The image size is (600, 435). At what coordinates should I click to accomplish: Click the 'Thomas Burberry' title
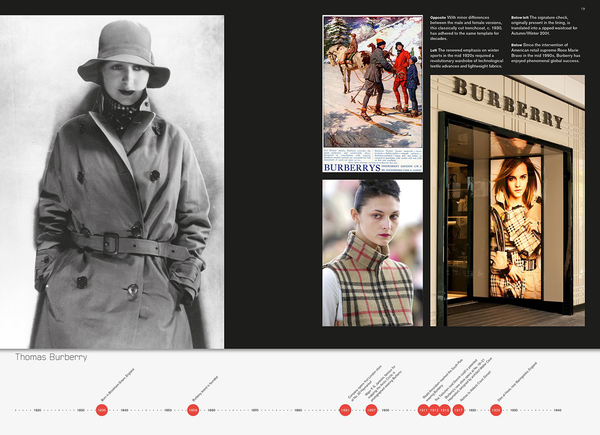point(51,357)
